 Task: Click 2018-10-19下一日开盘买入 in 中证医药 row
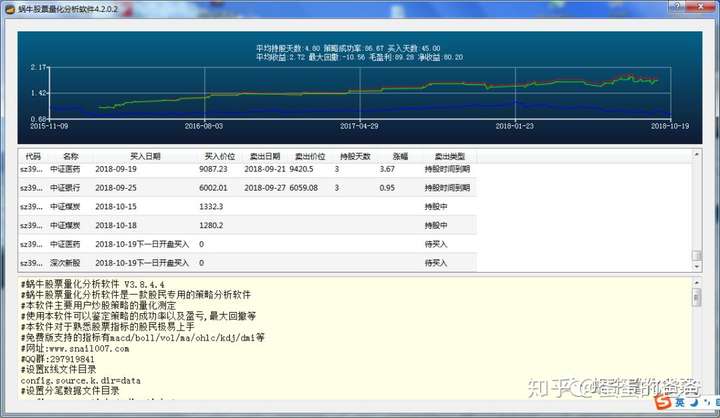[x=142, y=244]
